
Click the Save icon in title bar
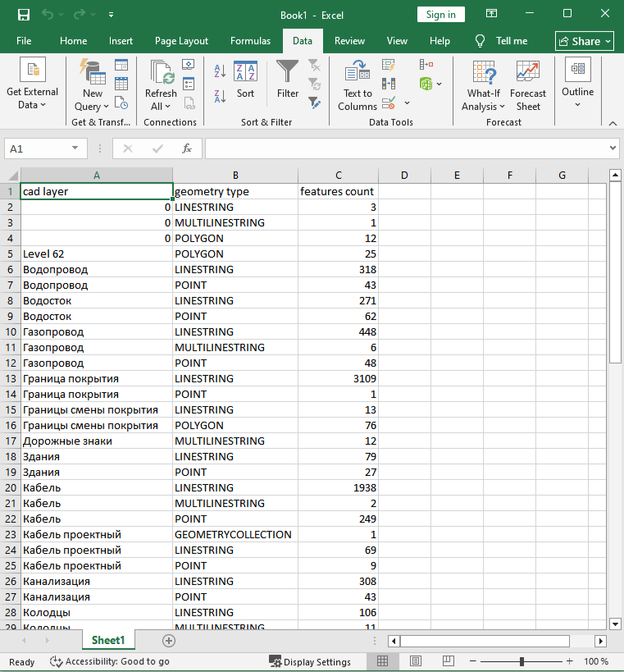23,15
